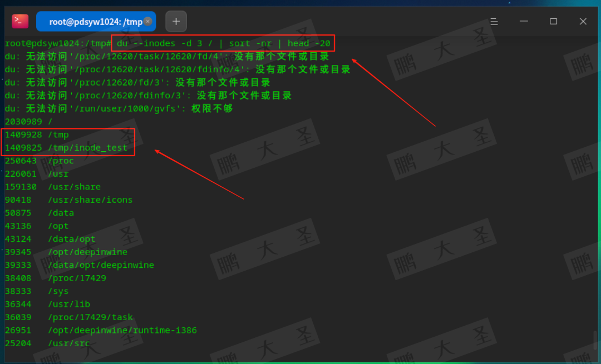Click the line 226061 /usr

coord(37,174)
